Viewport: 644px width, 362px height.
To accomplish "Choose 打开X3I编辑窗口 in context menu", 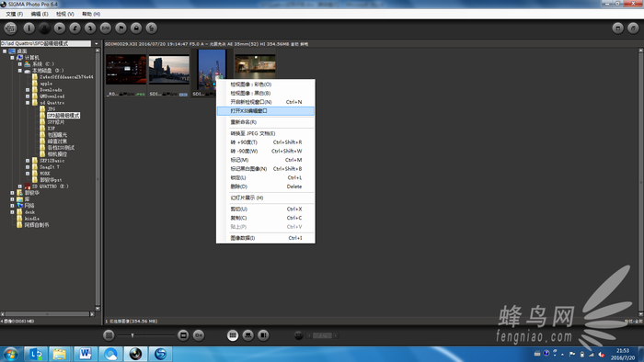I will pos(265,111).
